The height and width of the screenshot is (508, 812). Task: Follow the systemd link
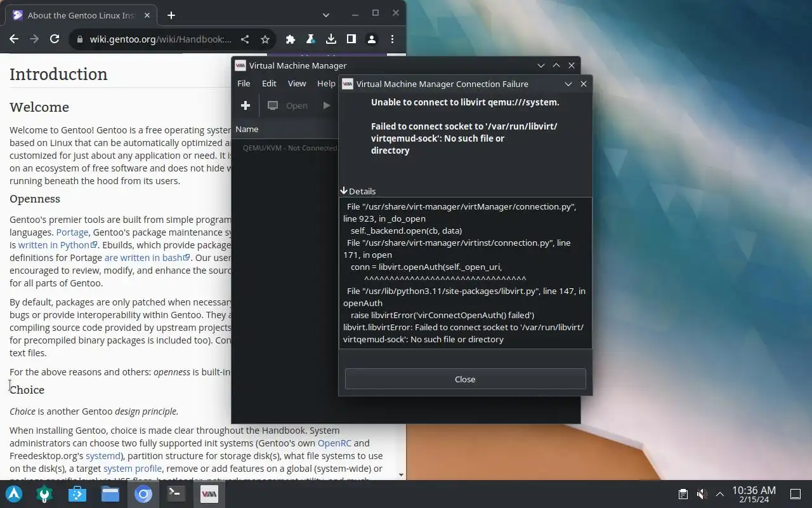(103, 455)
